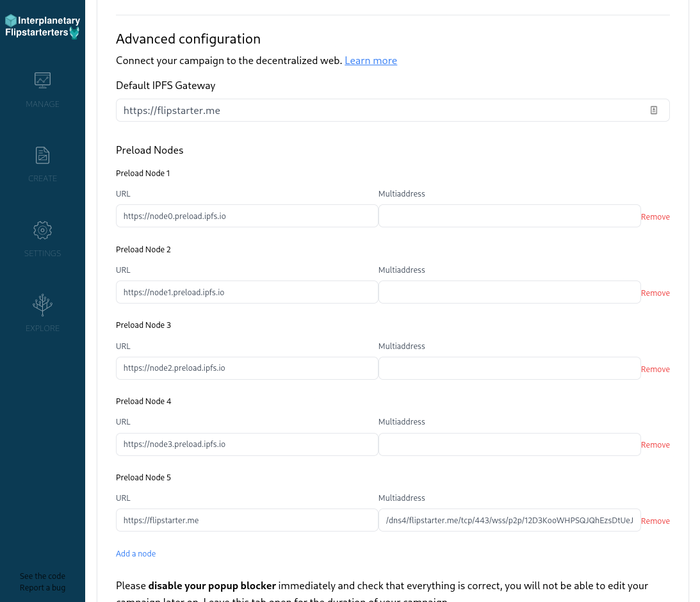
Task: Remove Preload Node 2
Action: pos(655,293)
